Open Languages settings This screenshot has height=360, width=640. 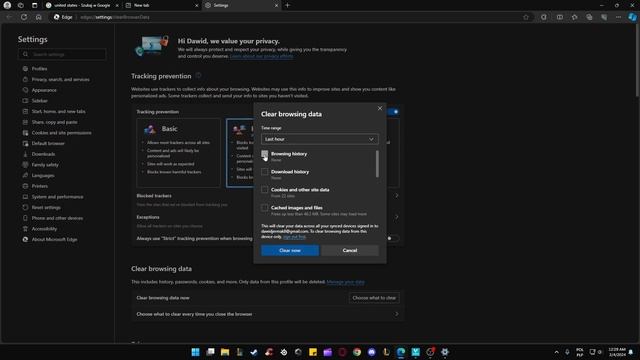coord(43,175)
